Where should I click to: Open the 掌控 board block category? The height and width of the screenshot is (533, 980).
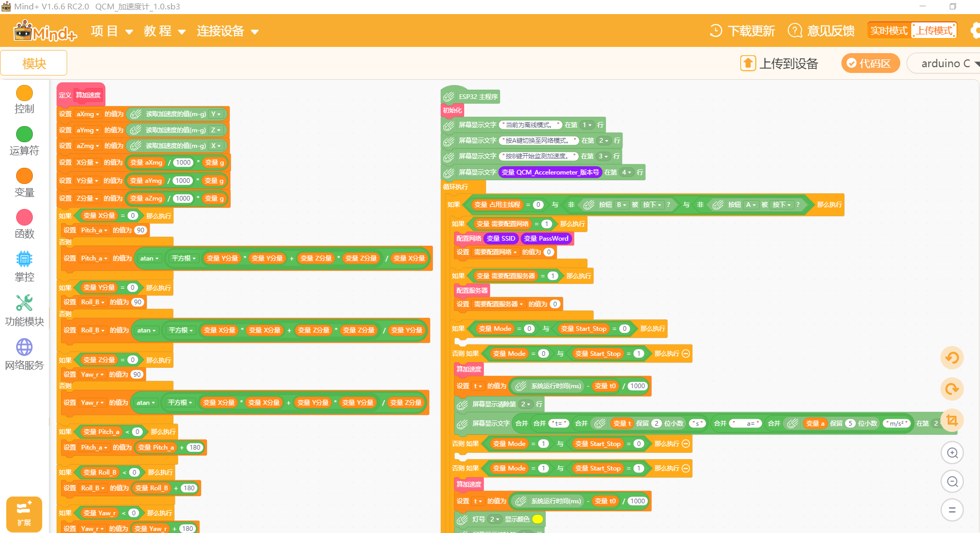pyautogui.click(x=24, y=266)
